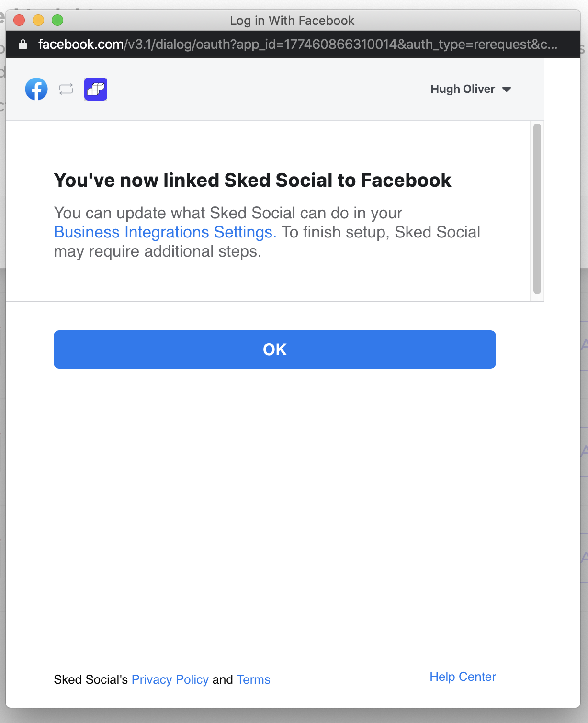Open the Hugh Oliver account menu

pyautogui.click(x=471, y=89)
